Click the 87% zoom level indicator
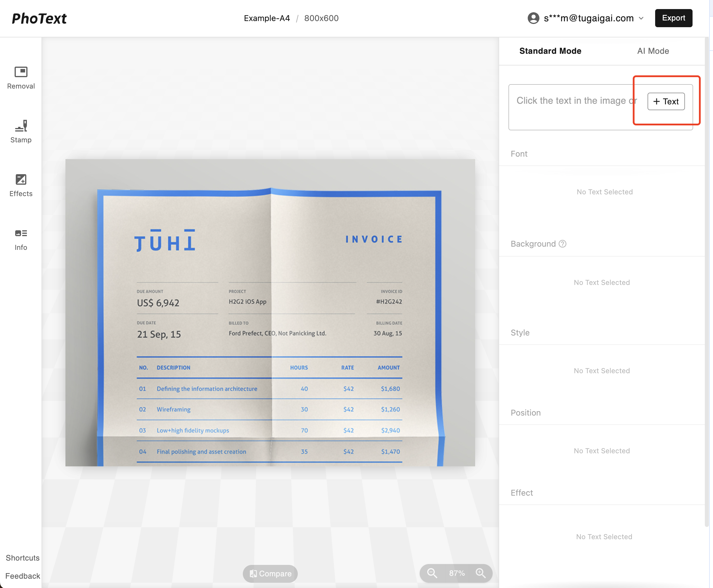 coord(457,573)
